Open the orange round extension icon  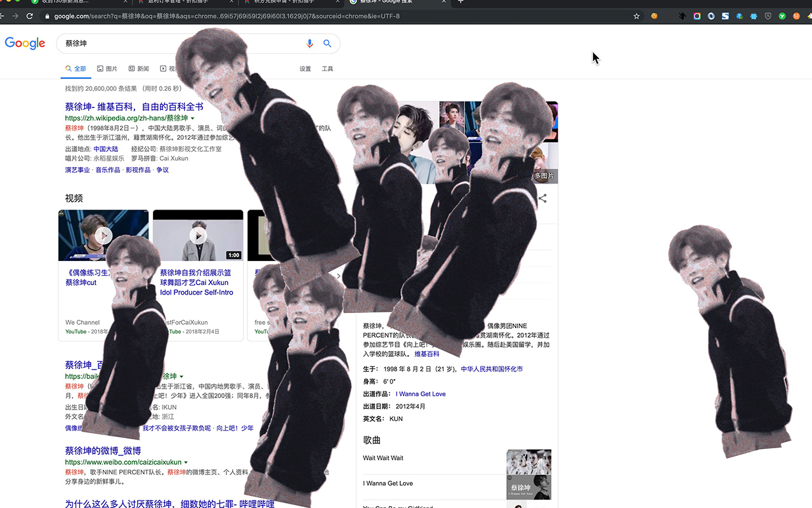click(x=797, y=16)
